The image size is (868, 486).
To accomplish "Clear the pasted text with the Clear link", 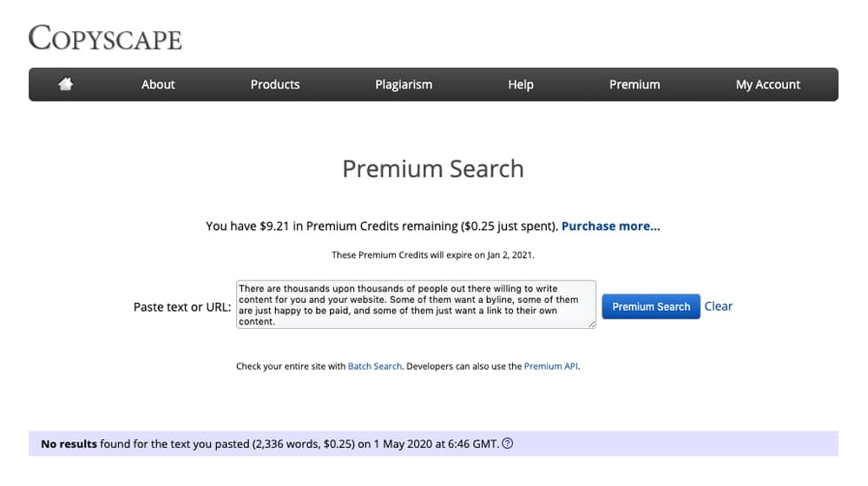I will click(718, 306).
